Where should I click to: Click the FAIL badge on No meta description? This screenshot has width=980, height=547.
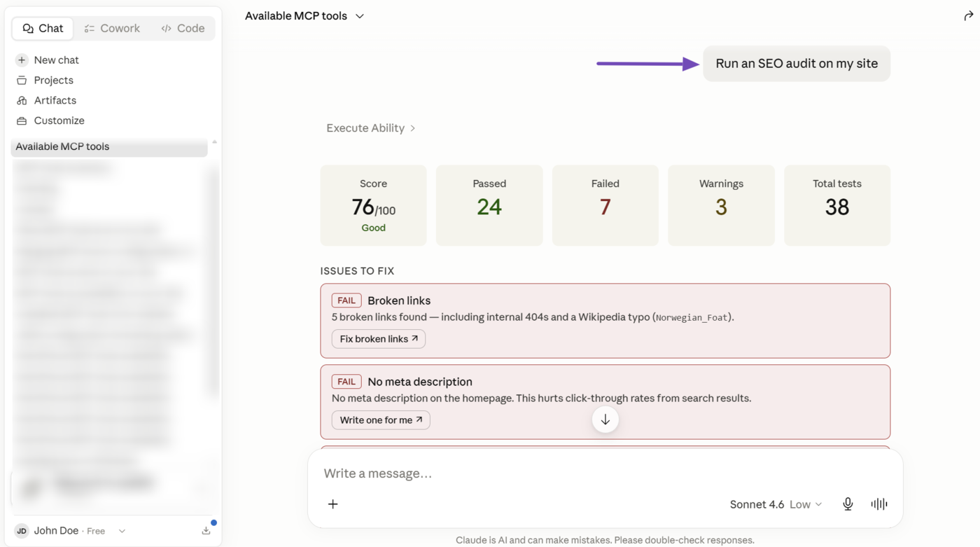346,382
